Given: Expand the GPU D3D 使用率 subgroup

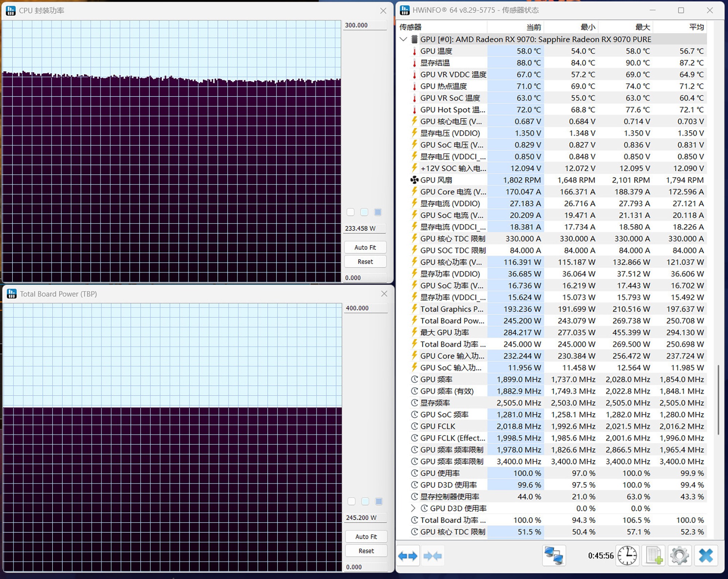Looking at the screenshot, I should click(414, 508).
